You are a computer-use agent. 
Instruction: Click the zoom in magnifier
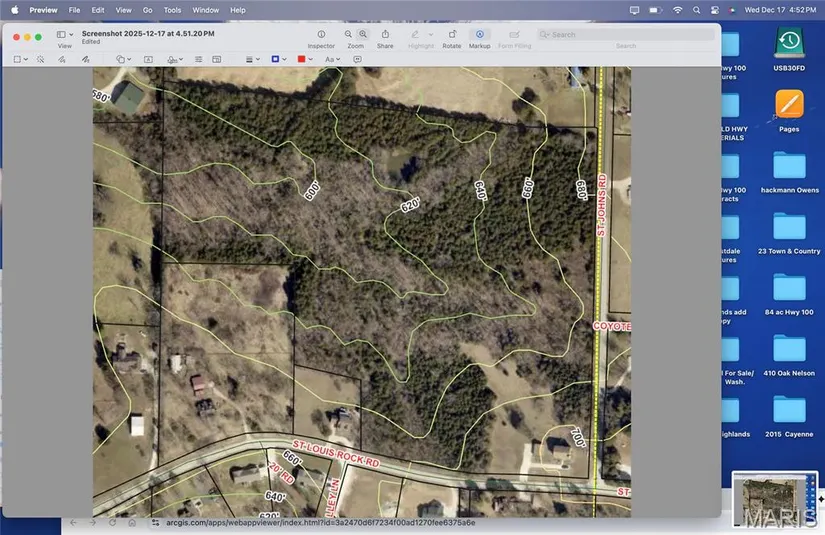[362, 34]
